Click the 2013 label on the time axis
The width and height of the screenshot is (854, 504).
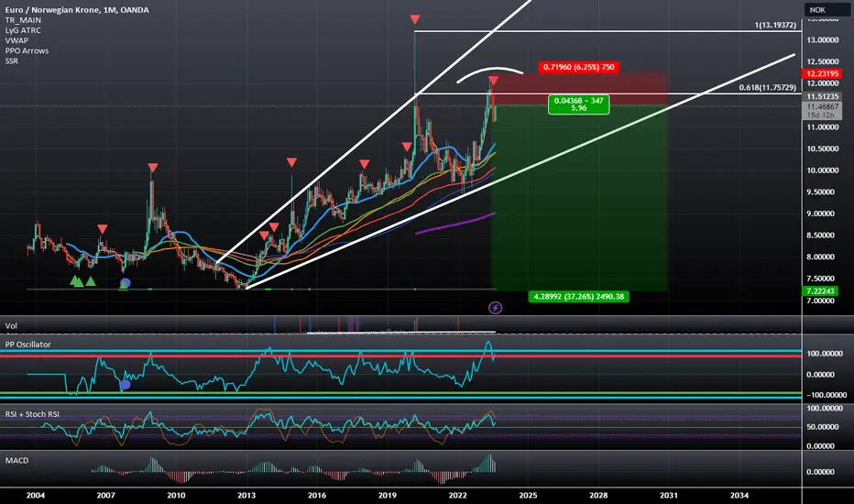pos(246,495)
